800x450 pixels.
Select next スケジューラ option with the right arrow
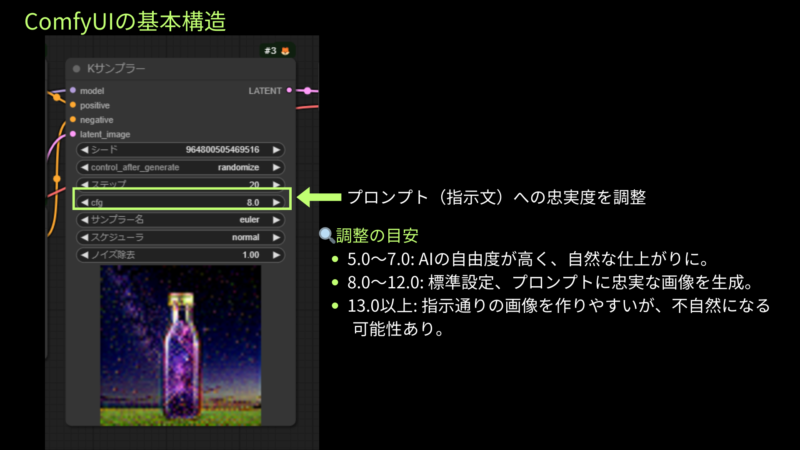click(x=276, y=237)
